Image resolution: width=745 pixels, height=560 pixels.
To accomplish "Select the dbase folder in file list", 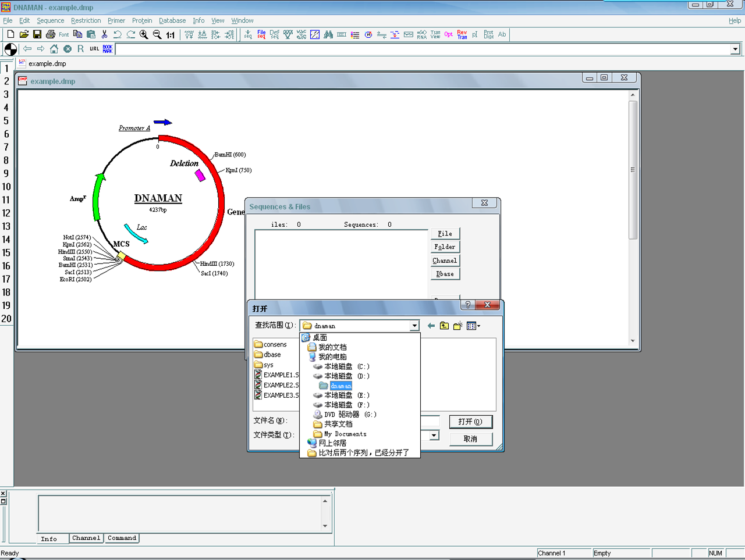I will (x=268, y=355).
